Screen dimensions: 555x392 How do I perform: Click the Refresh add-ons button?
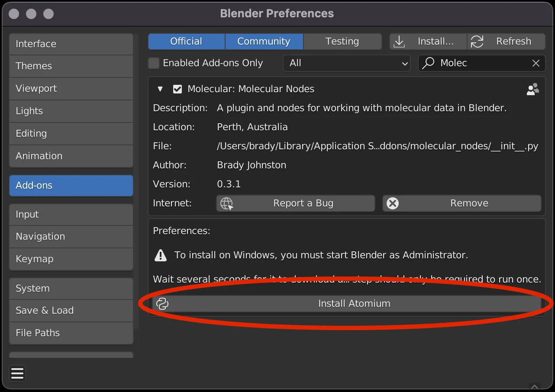click(x=507, y=42)
